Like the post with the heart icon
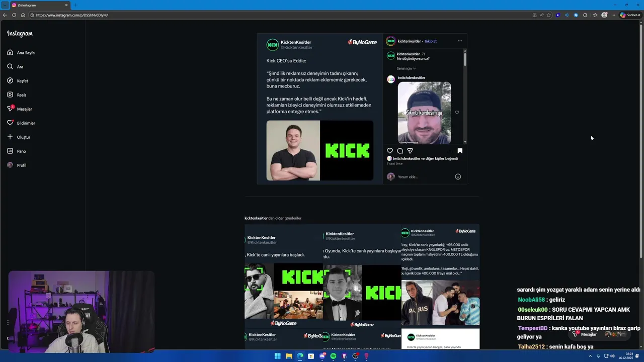This screenshot has height=362, width=644. 390,151
